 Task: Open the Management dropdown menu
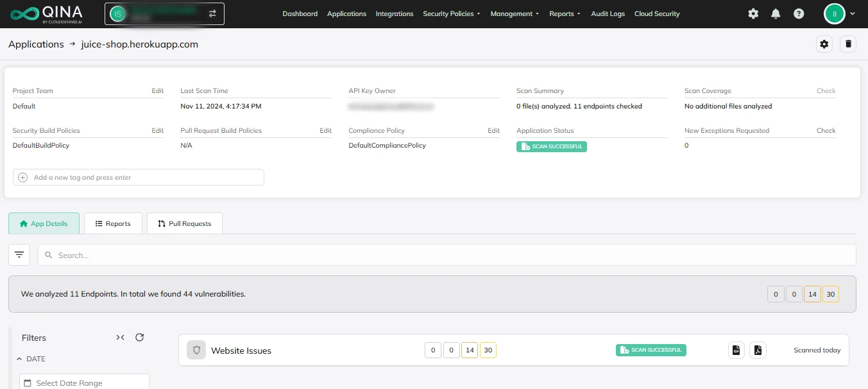tap(515, 13)
